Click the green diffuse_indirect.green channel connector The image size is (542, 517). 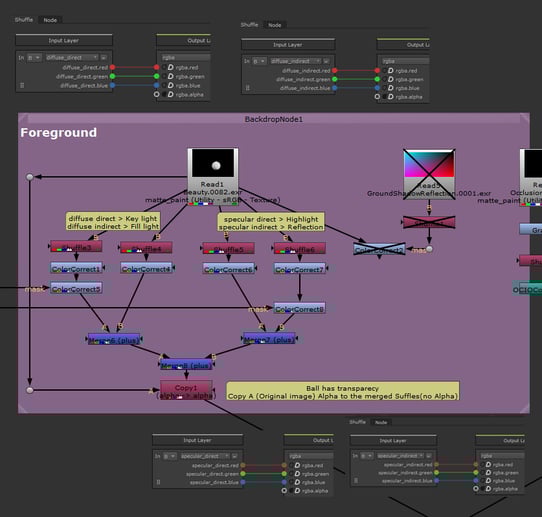335,79
